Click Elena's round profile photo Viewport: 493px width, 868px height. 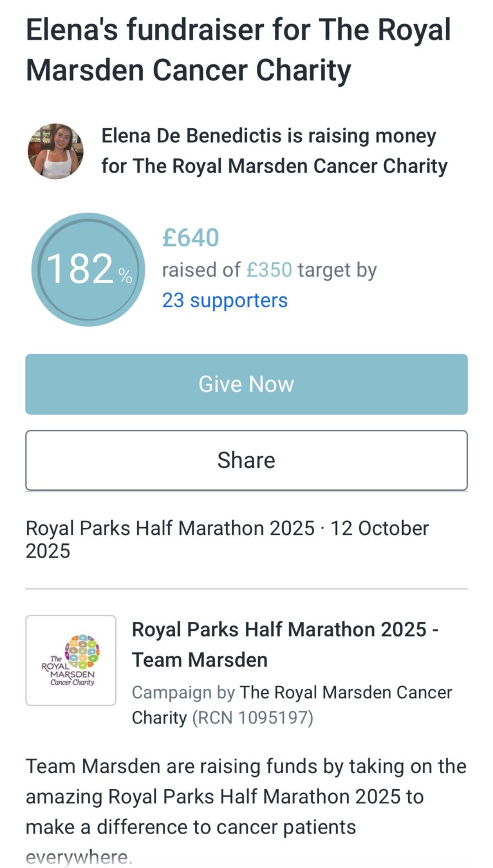pos(55,151)
